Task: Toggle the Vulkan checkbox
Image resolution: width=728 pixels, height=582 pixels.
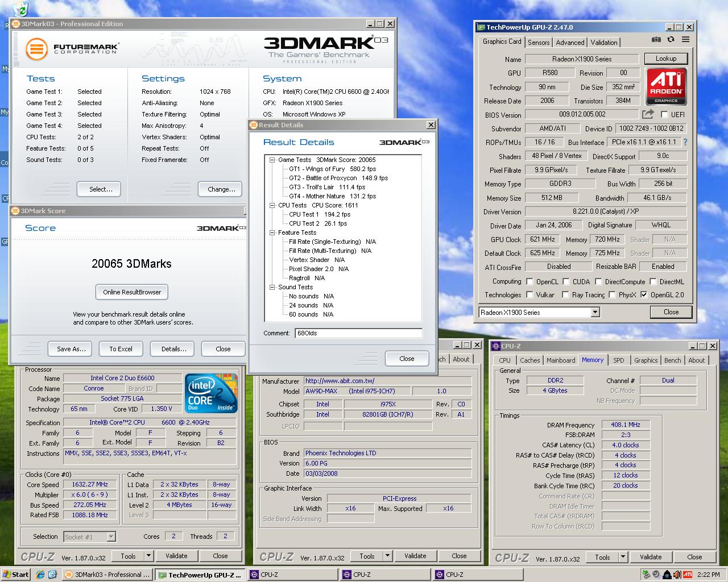Action: 530,294
